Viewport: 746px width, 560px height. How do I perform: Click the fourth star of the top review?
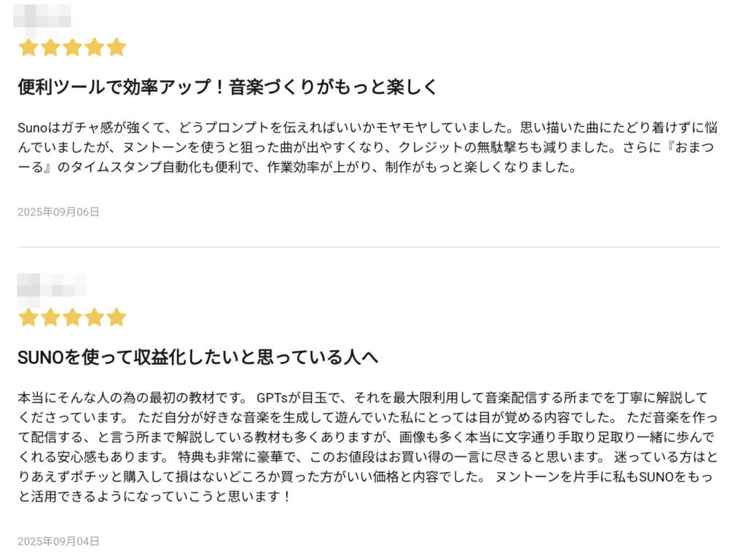click(x=94, y=47)
